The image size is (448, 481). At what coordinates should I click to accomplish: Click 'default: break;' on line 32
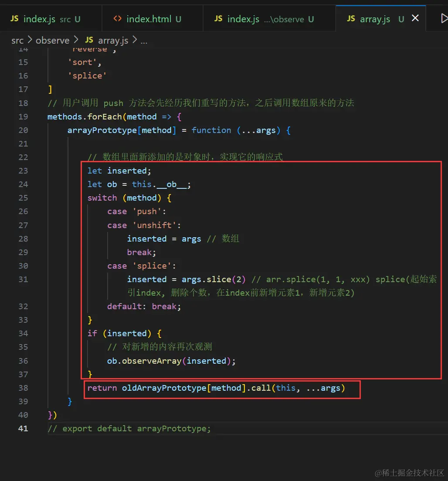pos(144,307)
